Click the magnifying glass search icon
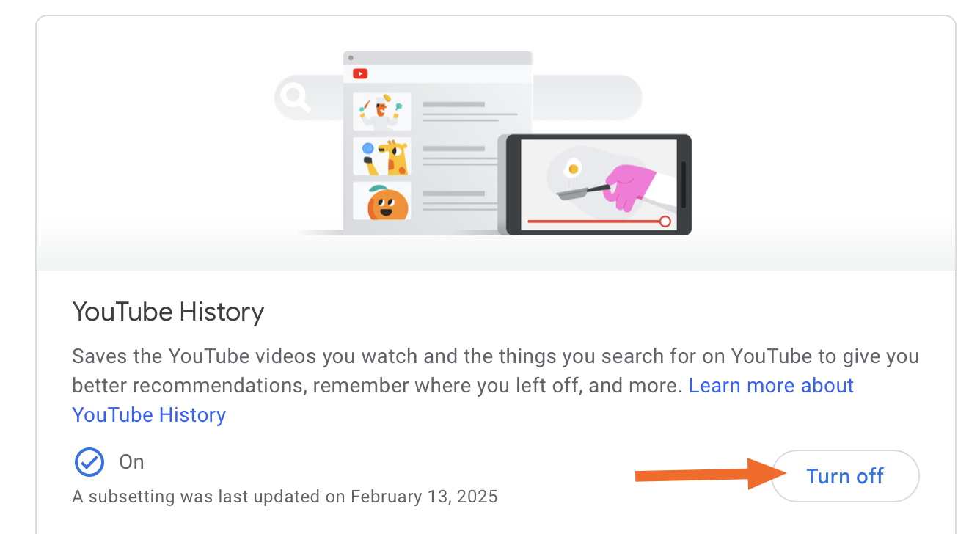 tap(296, 97)
